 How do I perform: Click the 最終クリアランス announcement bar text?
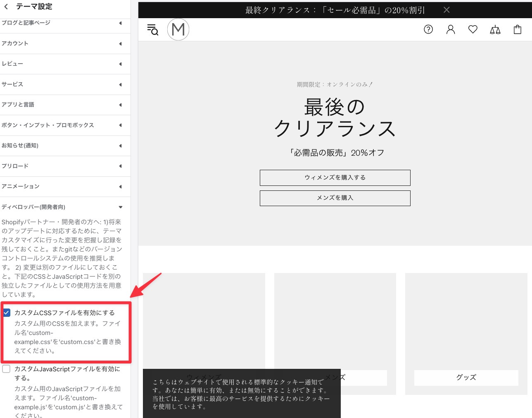335,10
